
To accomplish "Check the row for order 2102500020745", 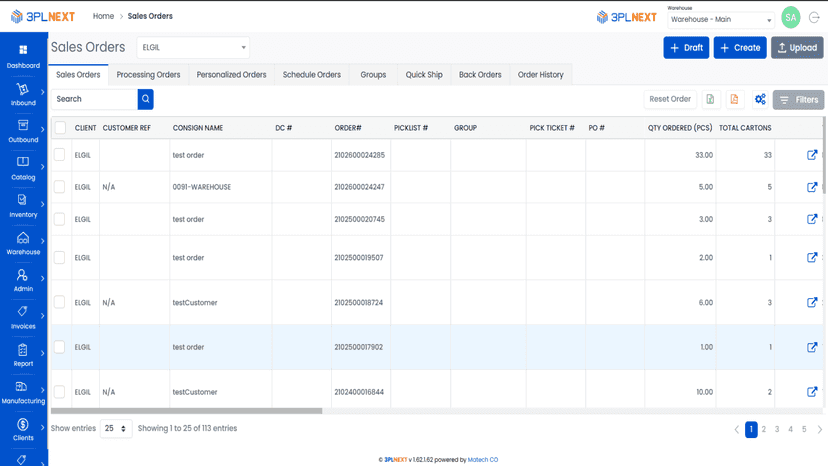I will click(x=60, y=219).
